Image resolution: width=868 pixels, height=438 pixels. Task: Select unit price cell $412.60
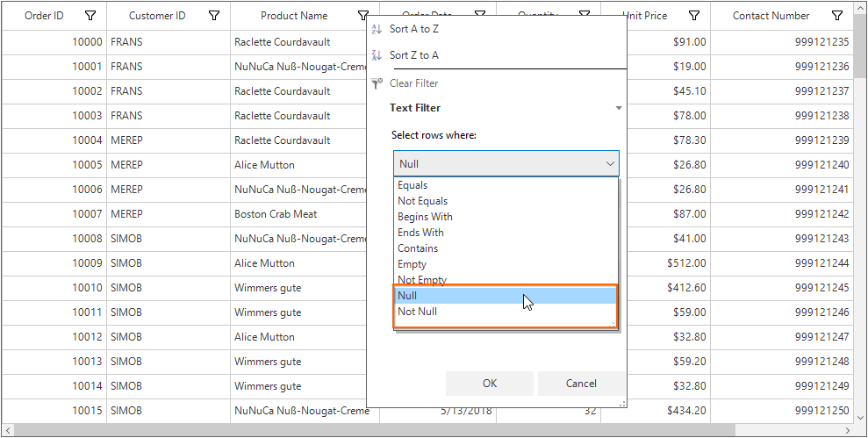(669, 288)
